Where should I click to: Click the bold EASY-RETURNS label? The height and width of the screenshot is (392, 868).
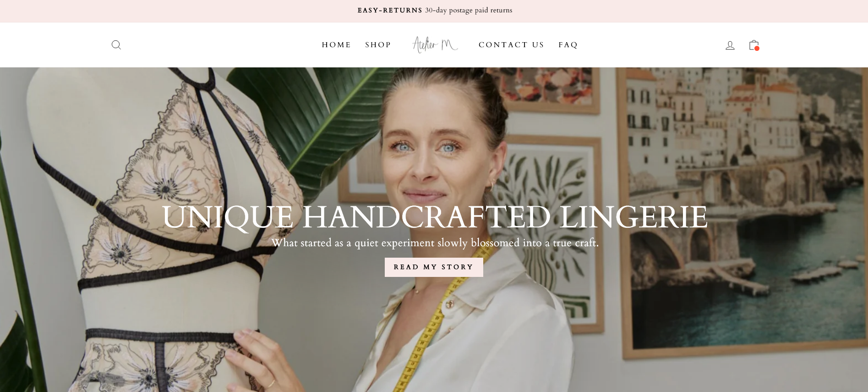click(390, 10)
